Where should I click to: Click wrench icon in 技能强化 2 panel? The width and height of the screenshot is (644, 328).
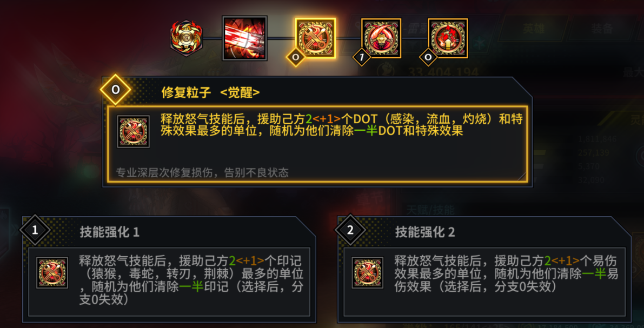pos(368,272)
